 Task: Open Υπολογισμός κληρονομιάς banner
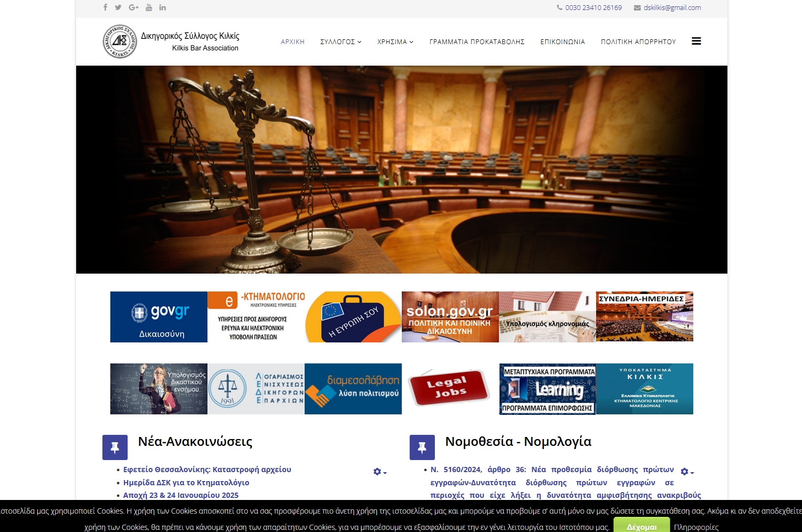pos(547,317)
